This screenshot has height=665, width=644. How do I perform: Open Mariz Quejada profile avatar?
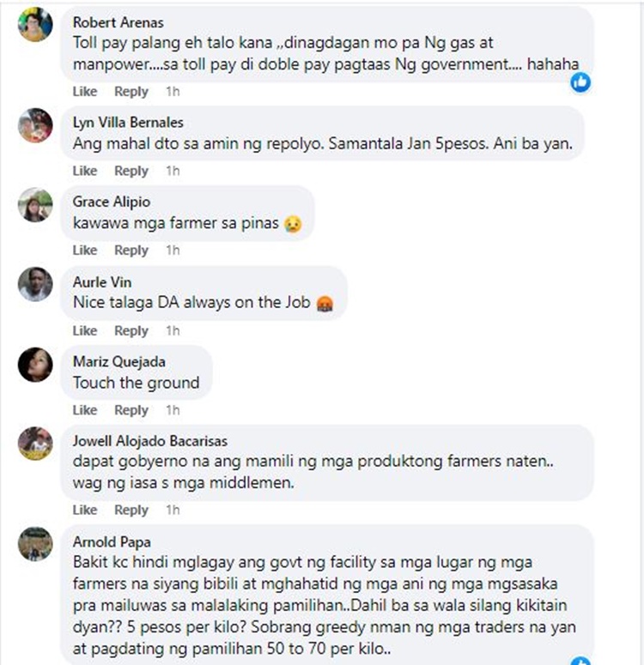[35, 365]
